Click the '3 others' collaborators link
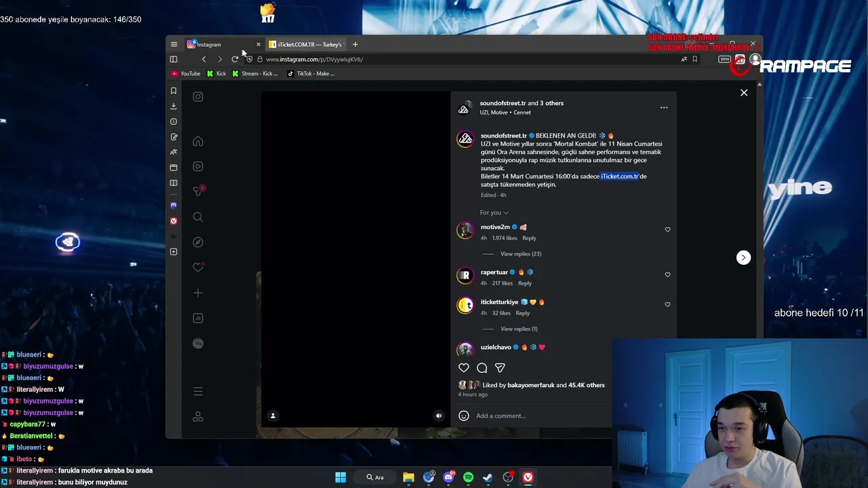 [551, 103]
